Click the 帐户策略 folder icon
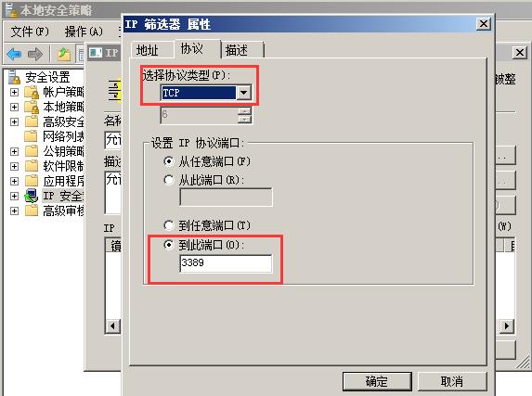 [32, 92]
